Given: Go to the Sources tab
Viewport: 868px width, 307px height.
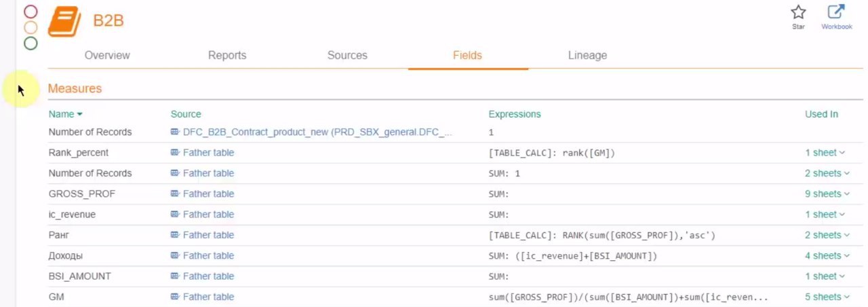Looking at the screenshot, I should [347, 56].
